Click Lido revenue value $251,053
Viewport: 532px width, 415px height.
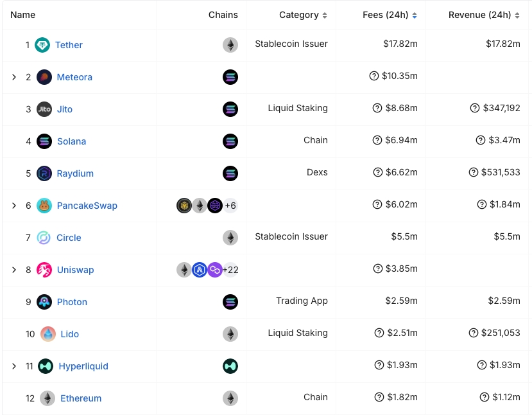501,333
